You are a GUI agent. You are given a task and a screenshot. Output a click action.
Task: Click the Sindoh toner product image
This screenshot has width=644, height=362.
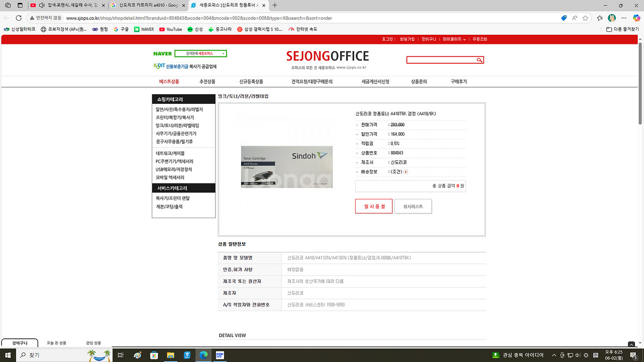[286, 167]
